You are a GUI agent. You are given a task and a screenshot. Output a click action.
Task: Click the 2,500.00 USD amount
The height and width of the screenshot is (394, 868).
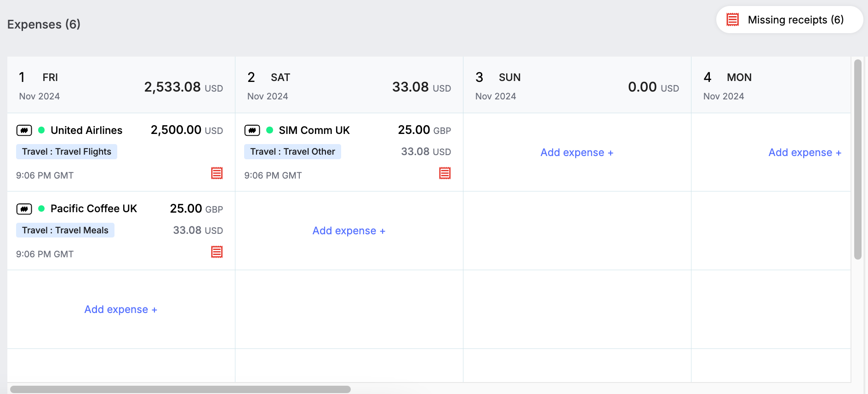187,130
